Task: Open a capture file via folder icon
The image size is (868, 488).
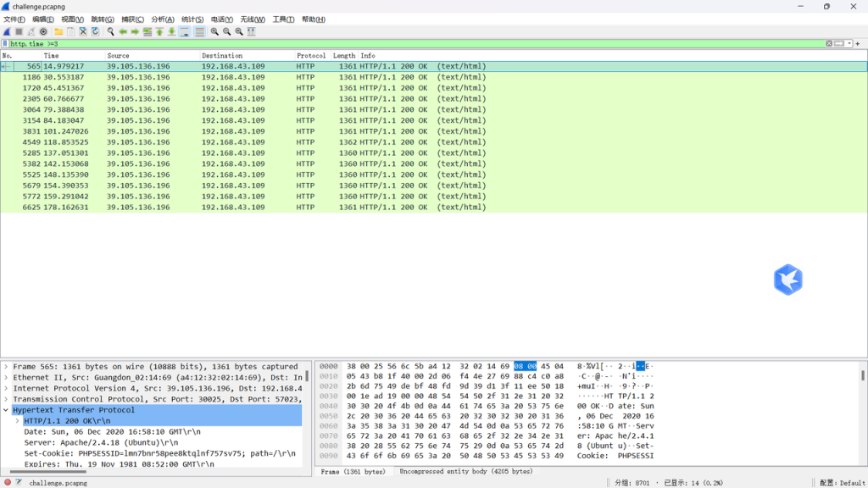Action: coord(58,31)
